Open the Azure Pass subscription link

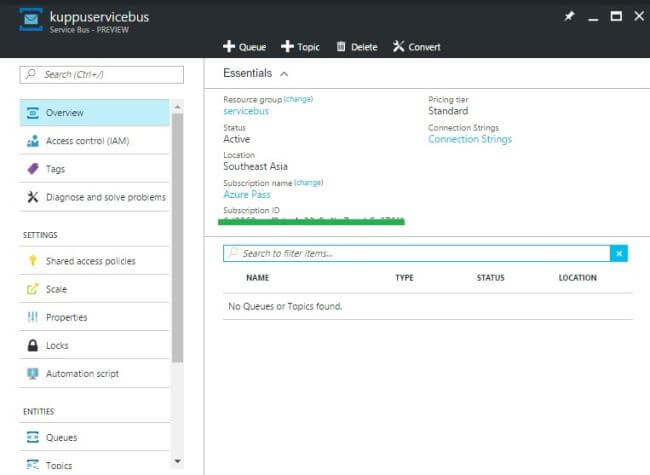point(247,194)
